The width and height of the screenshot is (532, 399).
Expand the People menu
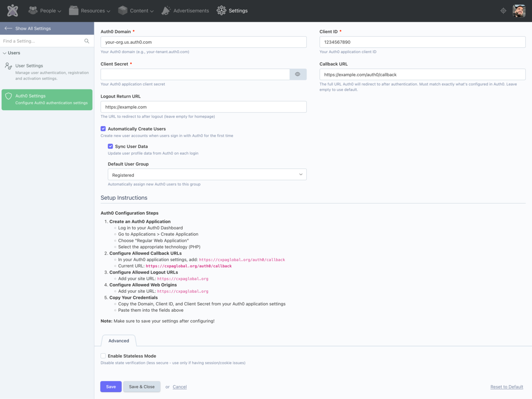pos(45,11)
